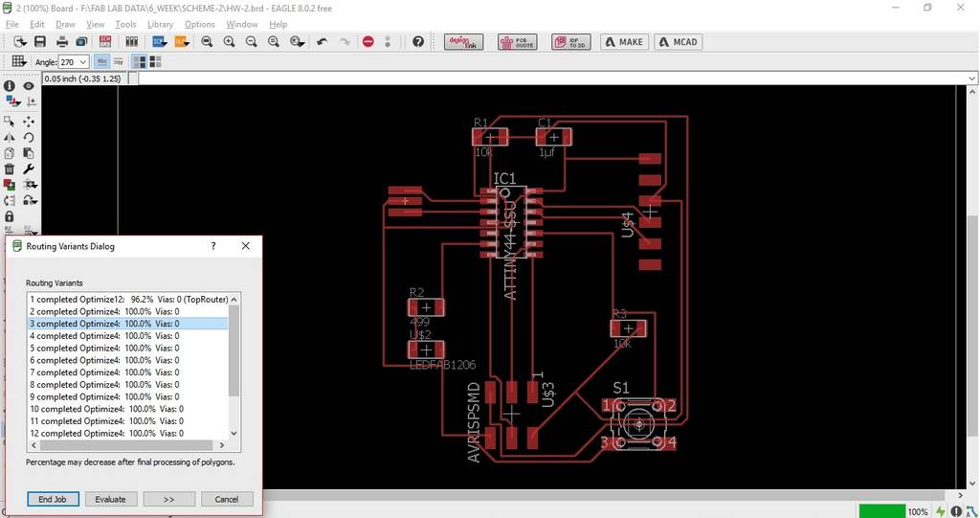Open the pin/gate swap tool dropdown
The height and width of the screenshot is (518, 980).
30,185
